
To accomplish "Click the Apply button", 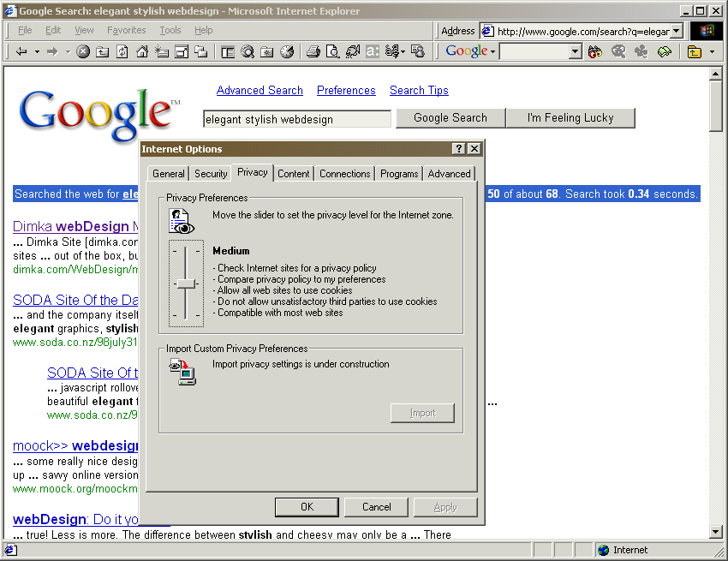I will coord(445,507).
